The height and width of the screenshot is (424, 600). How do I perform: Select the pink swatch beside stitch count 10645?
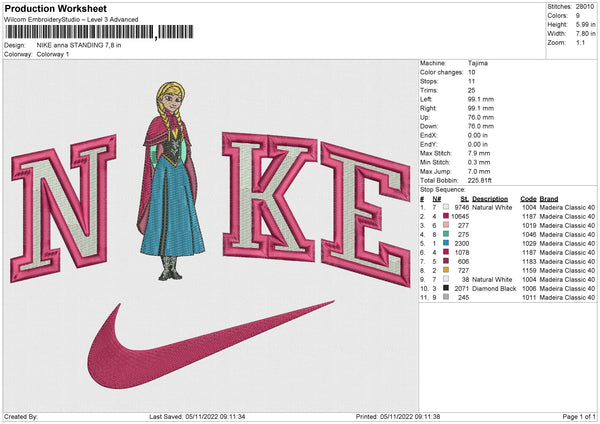point(446,216)
